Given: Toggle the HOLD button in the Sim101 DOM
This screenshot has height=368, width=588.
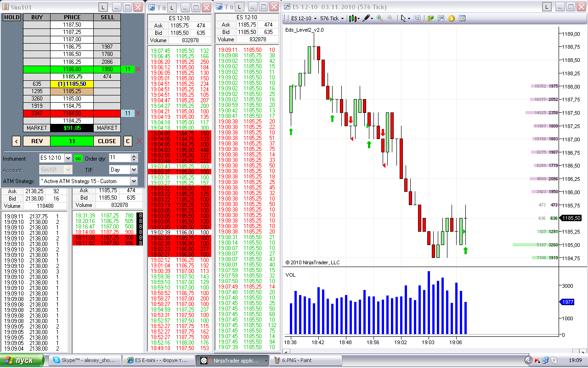Looking at the screenshot, I should [x=12, y=17].
